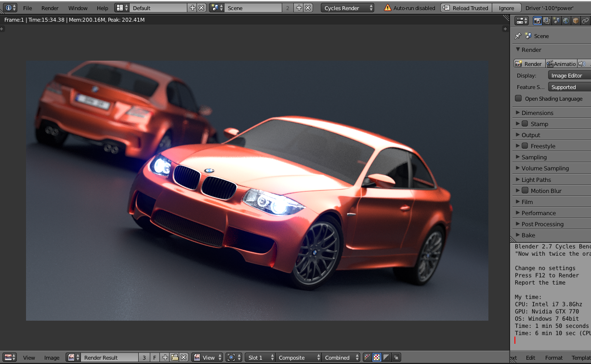Enable the Stamp panel checkbox

[525, 124]
